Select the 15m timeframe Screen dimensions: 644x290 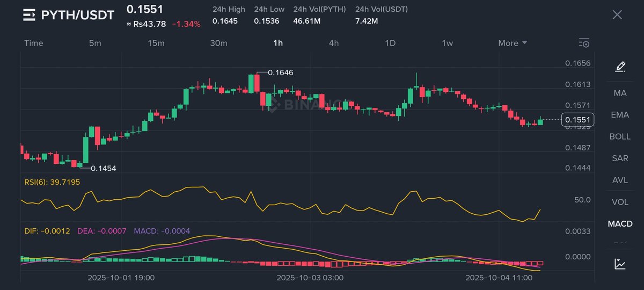156,43
